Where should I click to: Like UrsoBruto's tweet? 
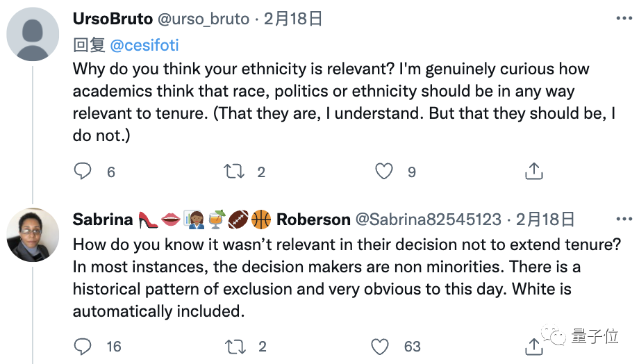[x=384, y=171]
